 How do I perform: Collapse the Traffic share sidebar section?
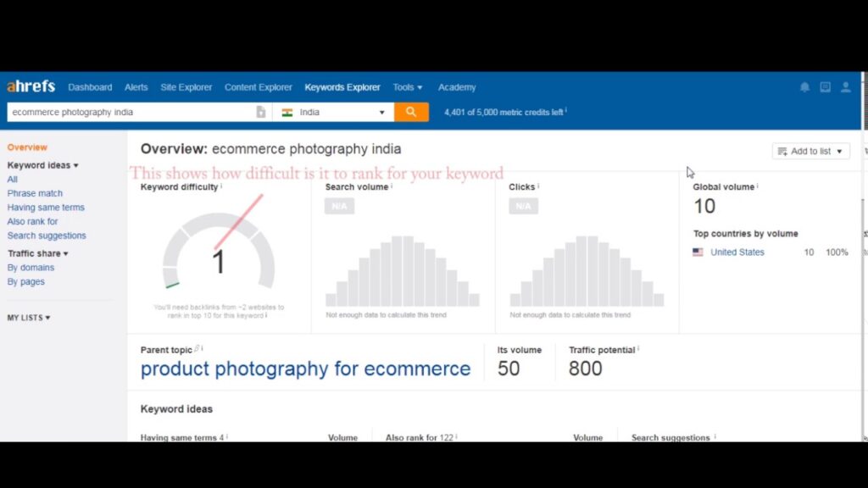tap(37, 253)
